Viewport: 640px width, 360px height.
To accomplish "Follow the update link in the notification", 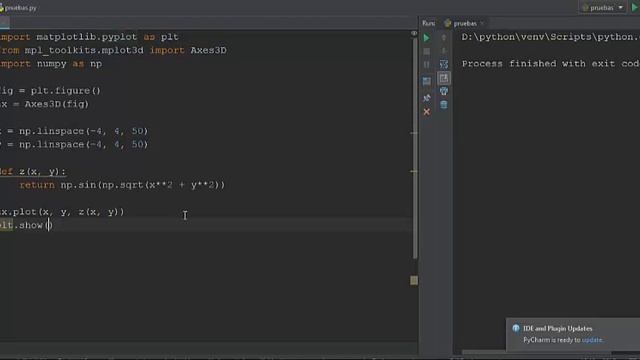I will tap(592, 340).
